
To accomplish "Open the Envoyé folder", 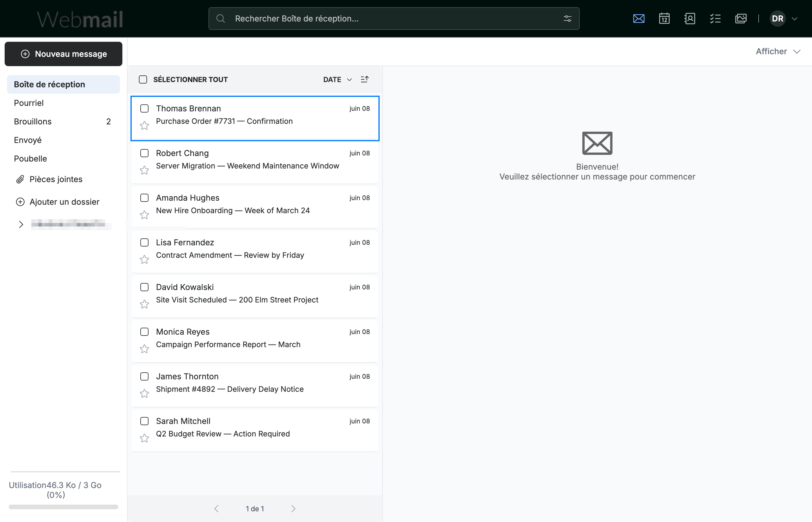I will click(64, 140).
